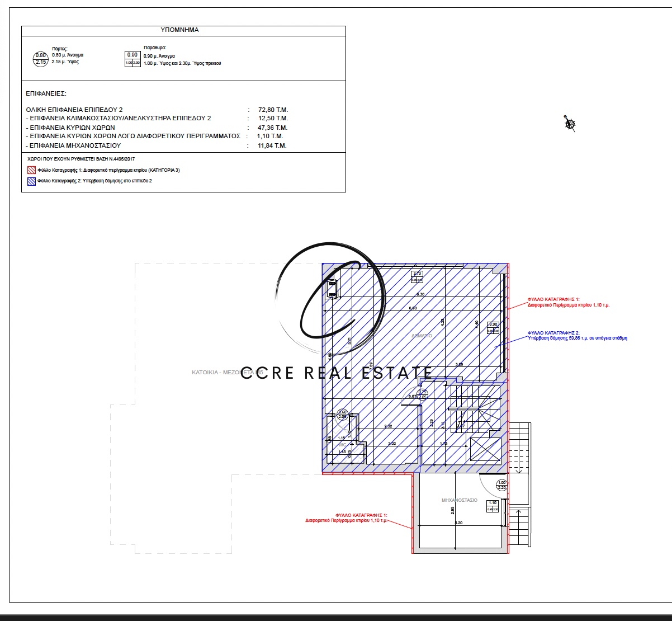
Task: Click the ΔΩΜΑΤΙΟ room label
Action: tap(422, 336)
